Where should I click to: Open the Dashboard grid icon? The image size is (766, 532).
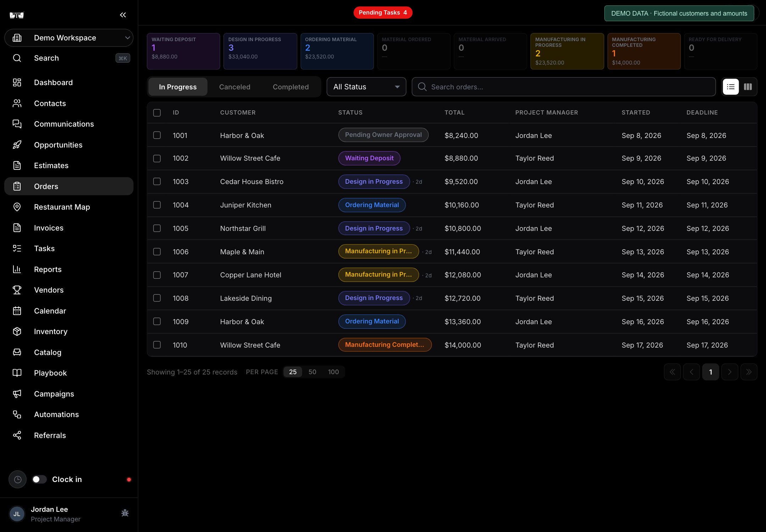[x=17, y=83]
